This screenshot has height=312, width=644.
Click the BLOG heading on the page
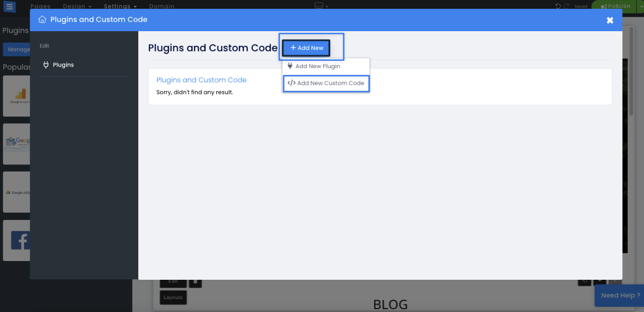[x=391, y=305]
